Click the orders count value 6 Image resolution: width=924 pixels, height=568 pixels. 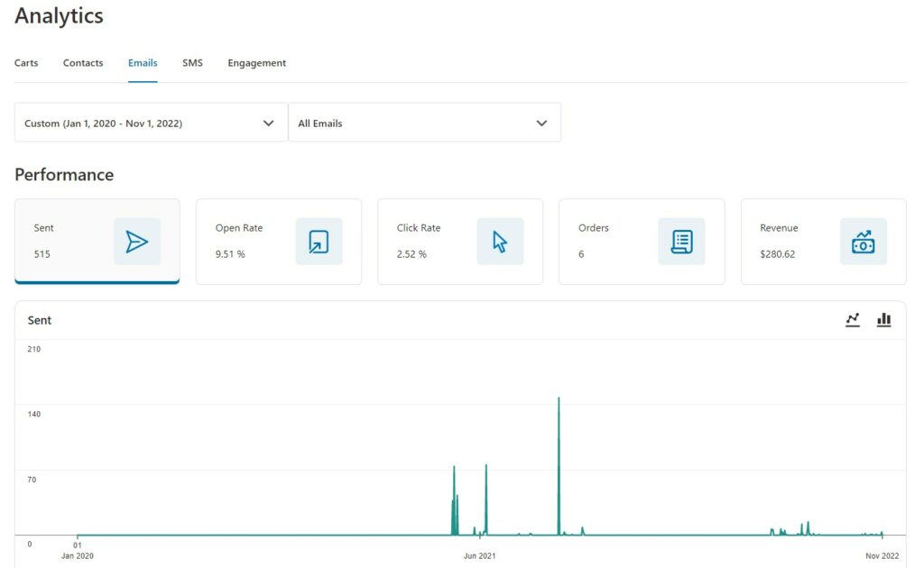coord(581,254)
